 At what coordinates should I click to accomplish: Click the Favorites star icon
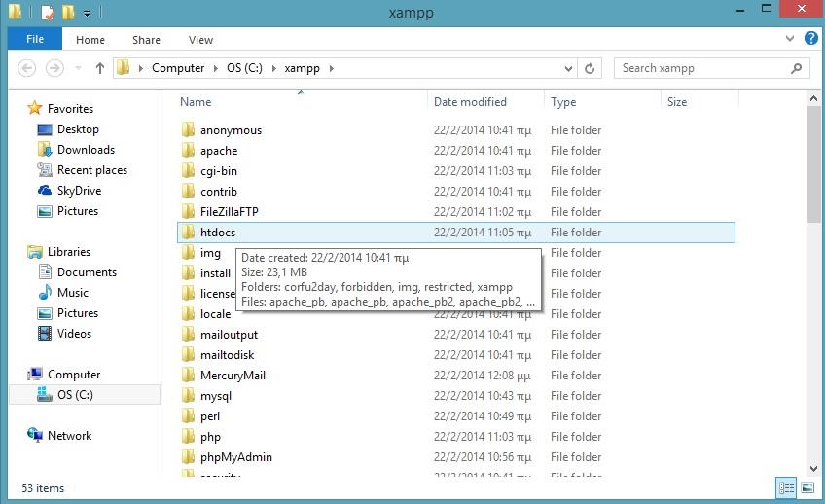(35, 108)
